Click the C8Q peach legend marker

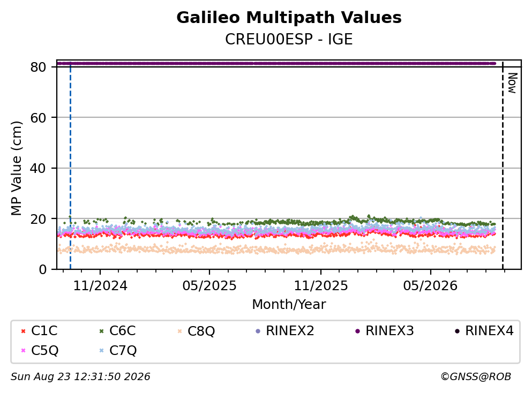click(x=179, y=331)
